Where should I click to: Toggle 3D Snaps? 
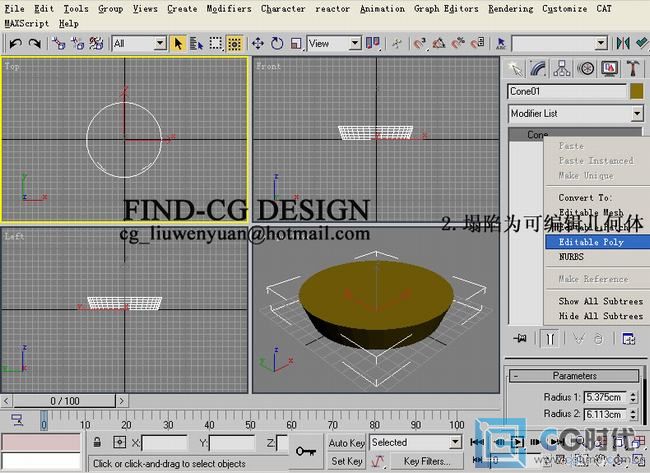click(420, 43)
